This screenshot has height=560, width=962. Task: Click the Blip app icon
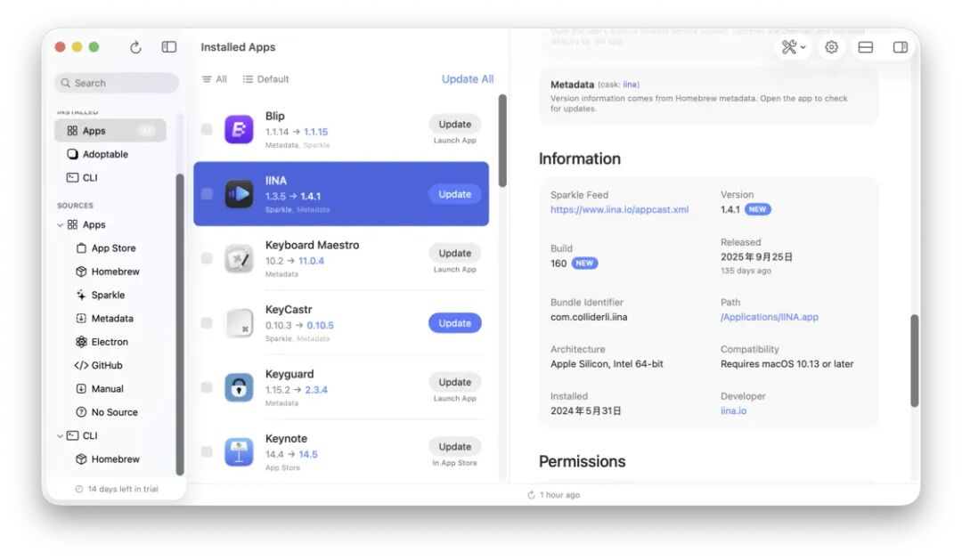click(239, 129)
